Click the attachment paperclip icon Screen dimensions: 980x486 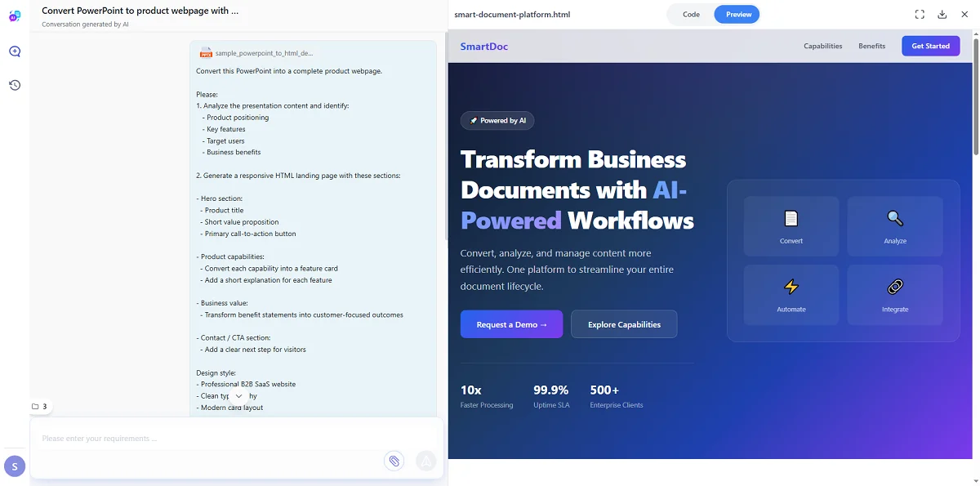pos(394,461)
